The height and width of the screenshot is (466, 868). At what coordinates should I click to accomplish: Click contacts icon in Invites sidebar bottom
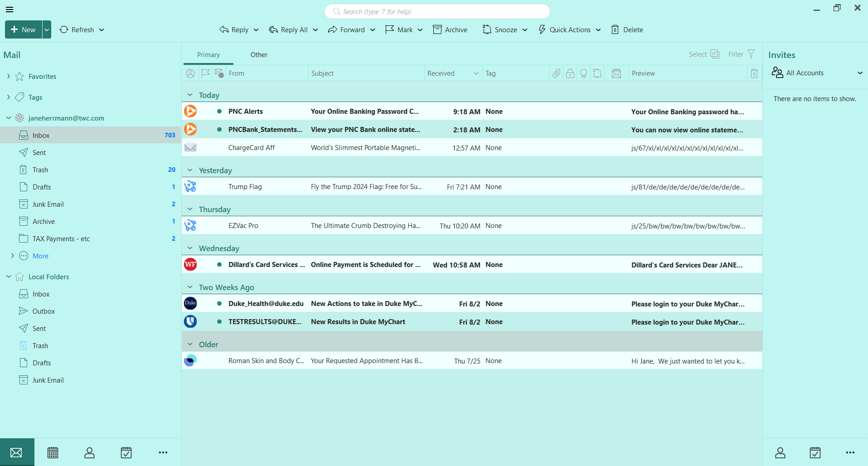coord(780,452)
